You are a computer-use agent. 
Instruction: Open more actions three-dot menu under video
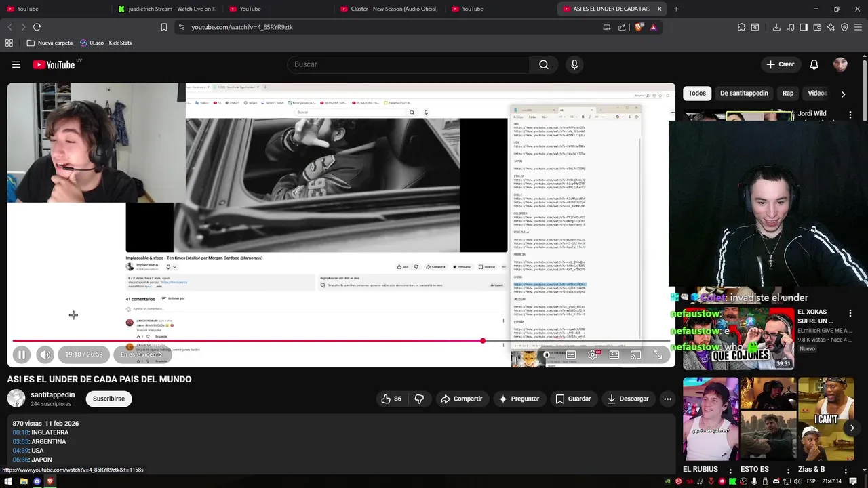click(667, 399)
